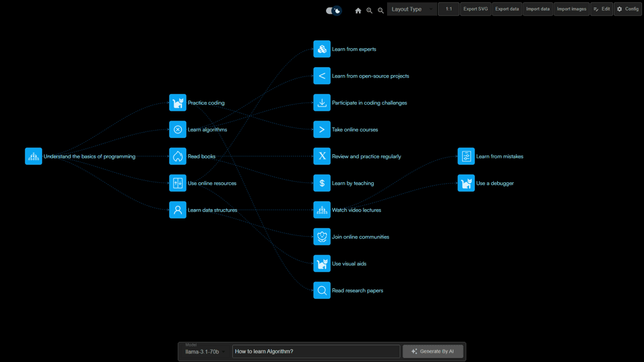Click the Import data button
Viewport: 644px width, 362px height.
537,9
